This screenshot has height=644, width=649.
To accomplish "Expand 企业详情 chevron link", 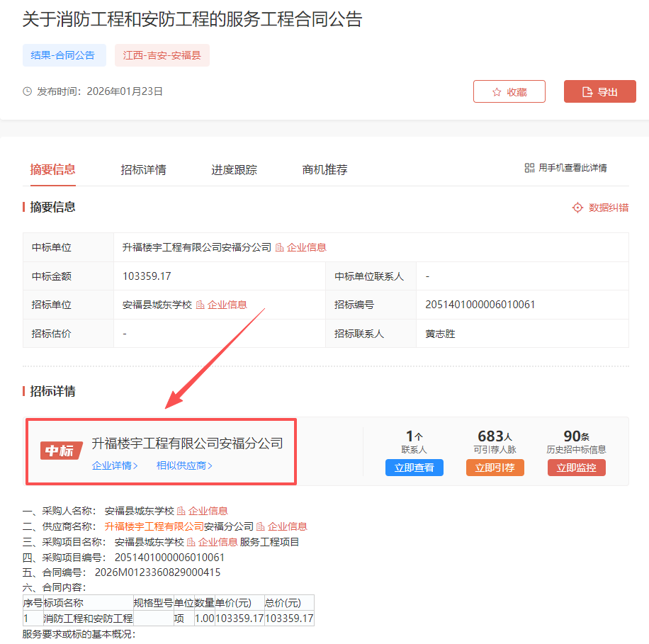I will tap(115, 465).
